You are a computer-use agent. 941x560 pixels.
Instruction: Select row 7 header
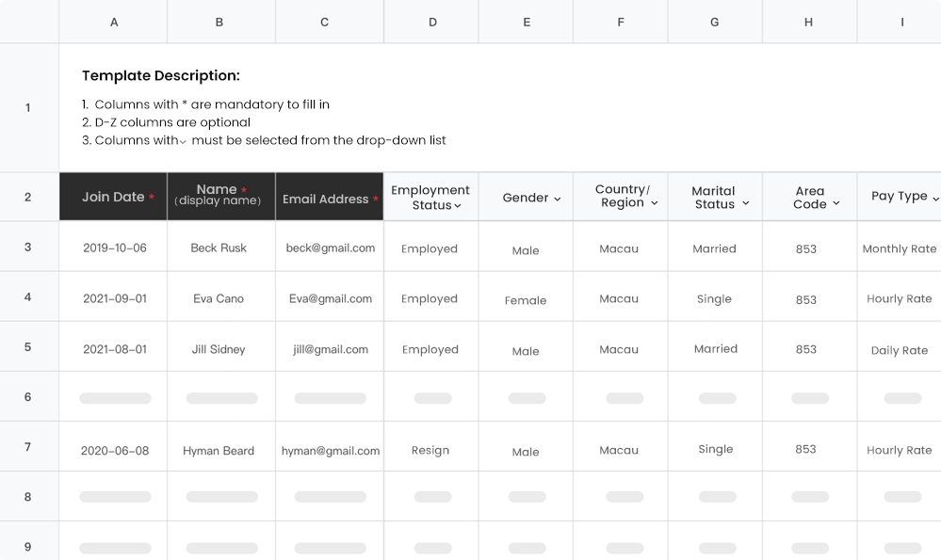28,447
